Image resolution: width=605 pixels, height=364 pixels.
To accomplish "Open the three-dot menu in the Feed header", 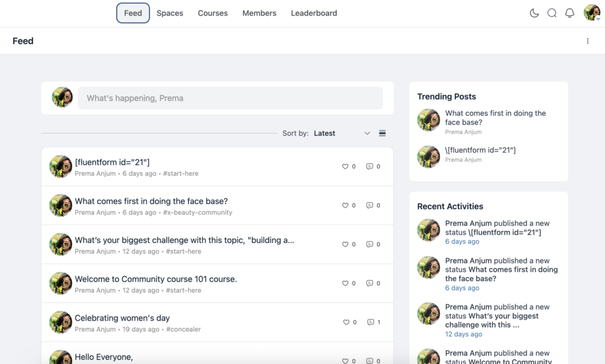I will pyautogui.click(x=588, y=41).
